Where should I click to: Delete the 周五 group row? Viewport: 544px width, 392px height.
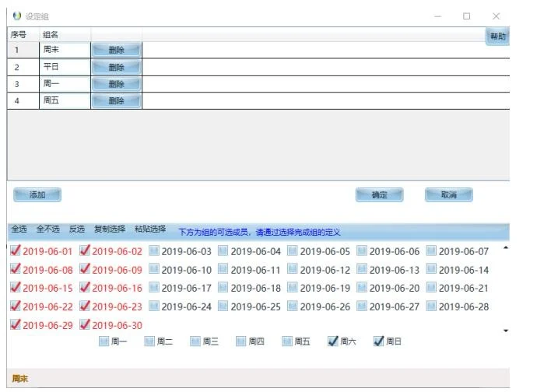[116, 101]
